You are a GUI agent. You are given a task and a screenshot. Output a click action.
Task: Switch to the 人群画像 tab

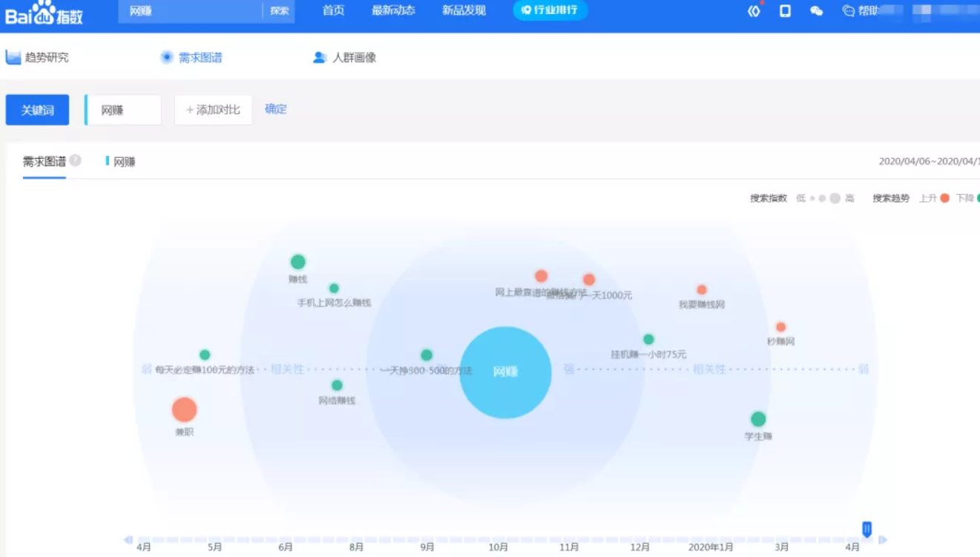(x=344, y=57)
